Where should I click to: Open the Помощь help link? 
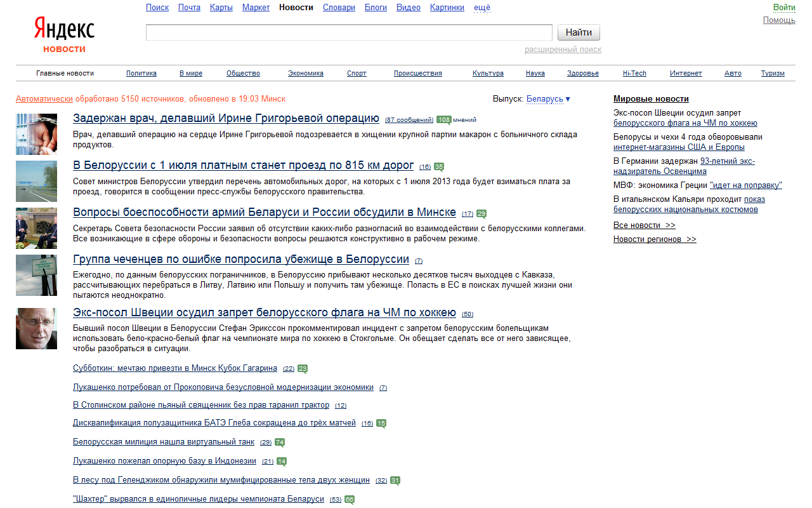(x=779, y=20)
